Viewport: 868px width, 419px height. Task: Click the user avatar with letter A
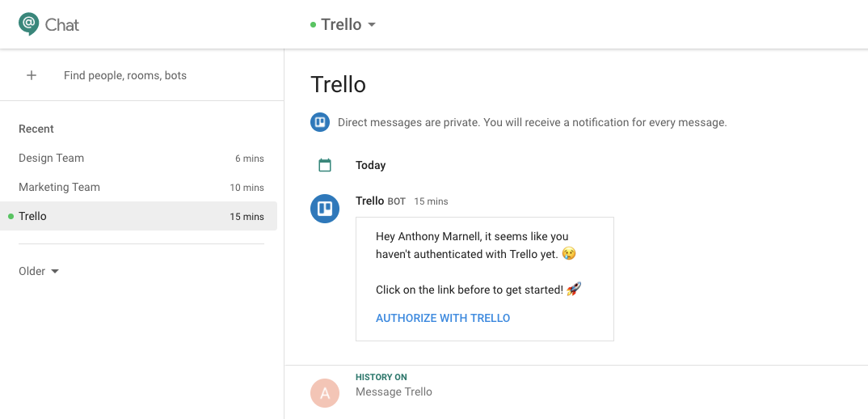[x=325, y=393]
